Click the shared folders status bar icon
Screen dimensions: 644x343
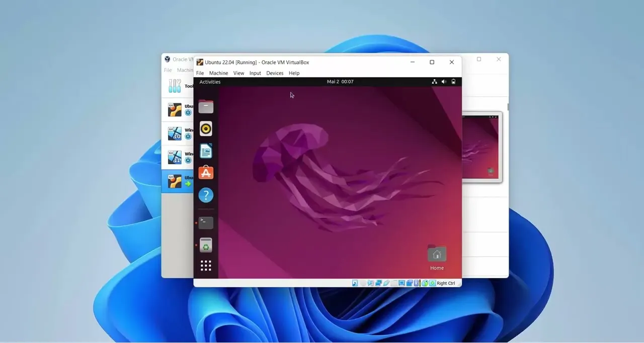pyautogui.click(x=394, y=283)
